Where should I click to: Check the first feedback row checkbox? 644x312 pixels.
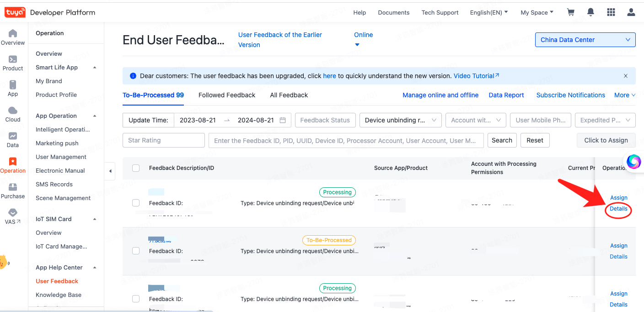pyautogui.click(x=136, y=203)
